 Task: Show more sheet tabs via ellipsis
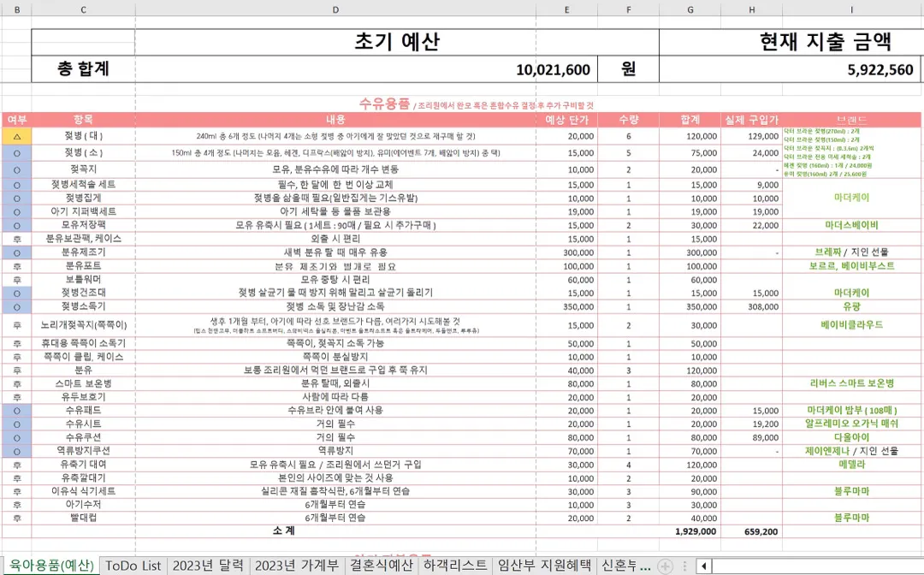pyautogui.click(x=645, y=566)
